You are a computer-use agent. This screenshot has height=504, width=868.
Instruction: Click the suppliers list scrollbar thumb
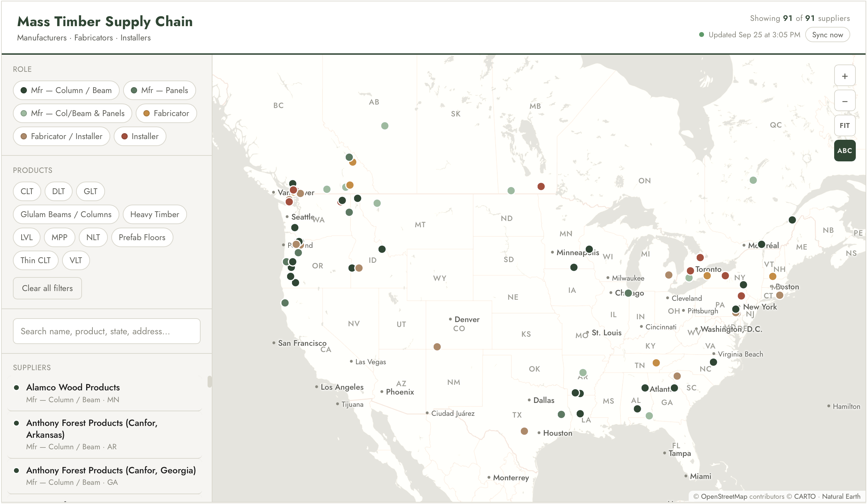[x=209, y=382]
